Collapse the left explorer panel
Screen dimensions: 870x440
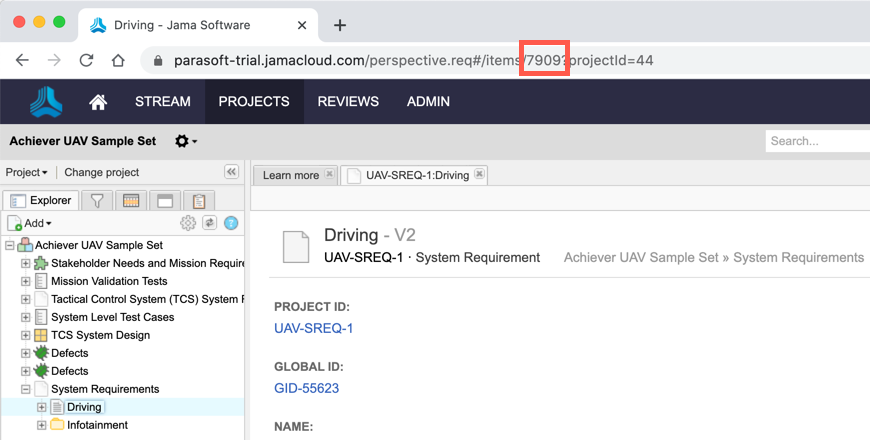coord(231,172)
